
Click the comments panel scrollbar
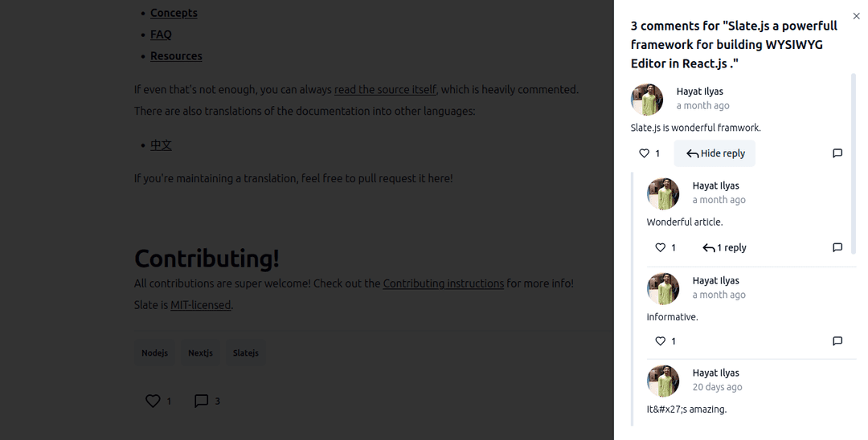853,163
